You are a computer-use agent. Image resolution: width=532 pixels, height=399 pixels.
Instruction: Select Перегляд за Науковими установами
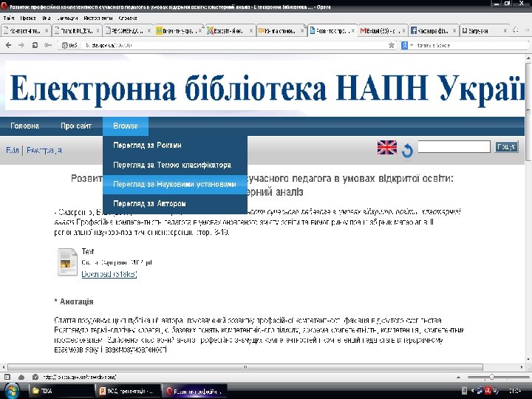174,184
